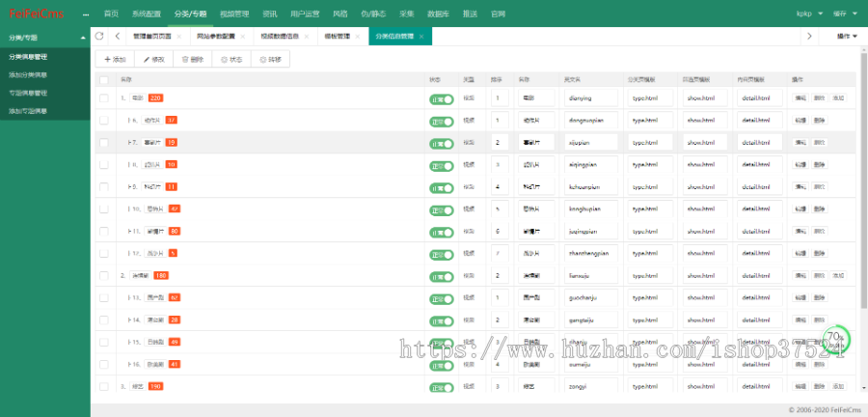
Task: Toggle status switch for dianying row
Action: point(441,98)
